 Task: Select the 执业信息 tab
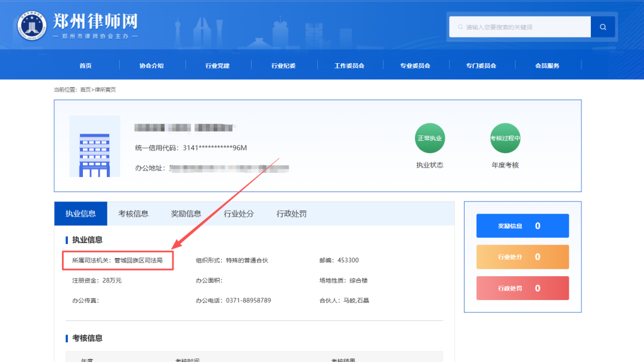80,214
